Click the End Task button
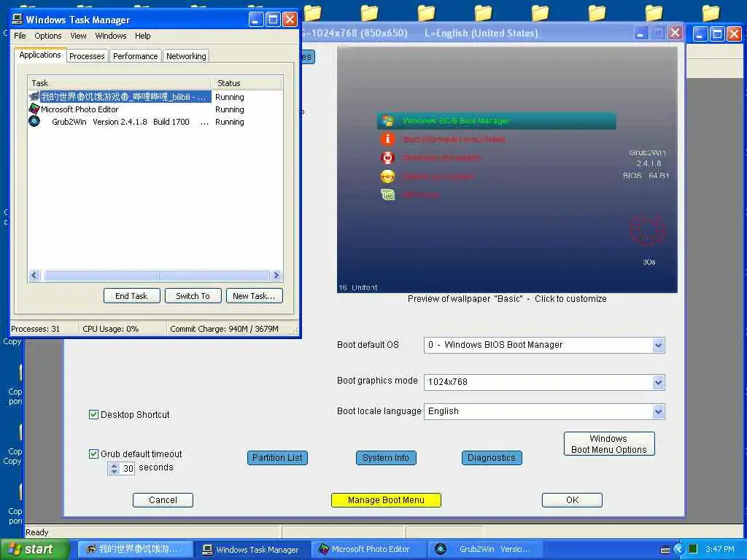This screenshot has width=747, height=560. [x=131, y=296]
